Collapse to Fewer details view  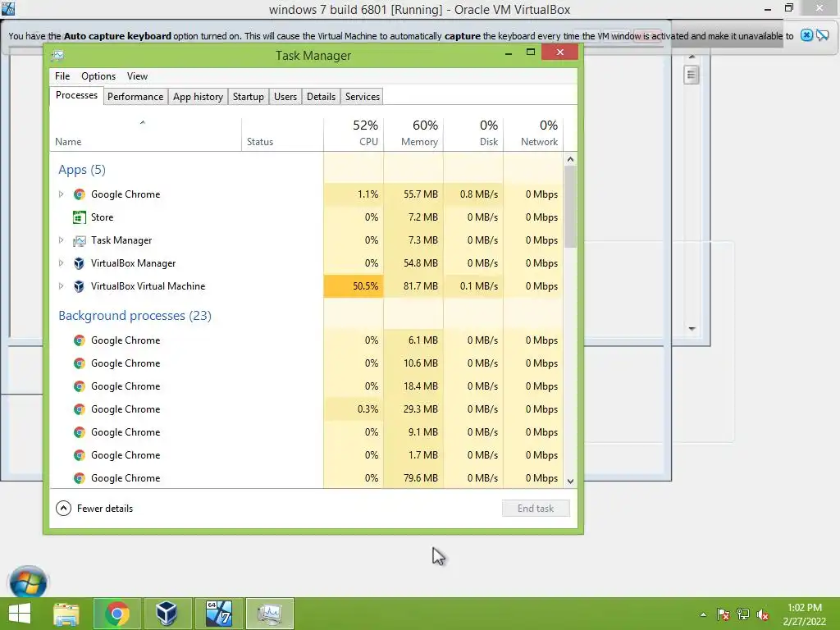click(94, 509)
